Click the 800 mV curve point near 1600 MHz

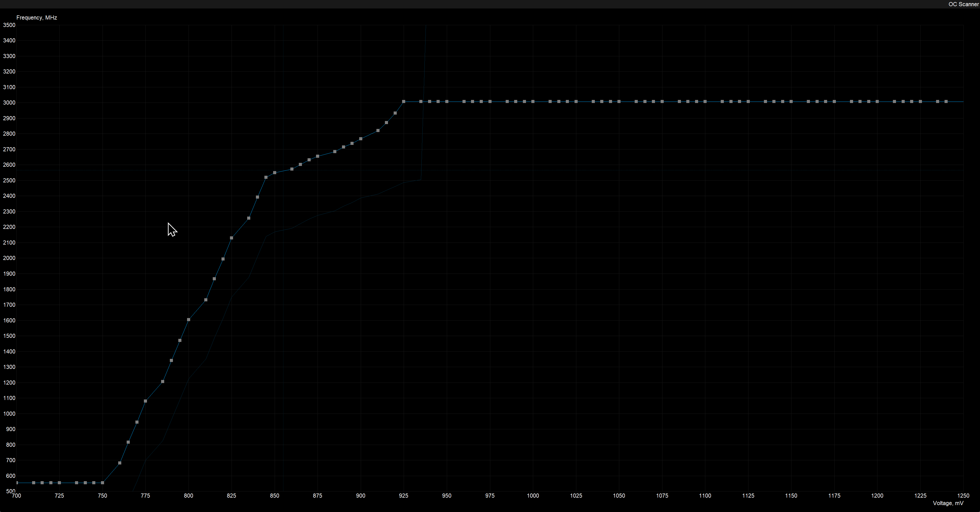(188, 320)
